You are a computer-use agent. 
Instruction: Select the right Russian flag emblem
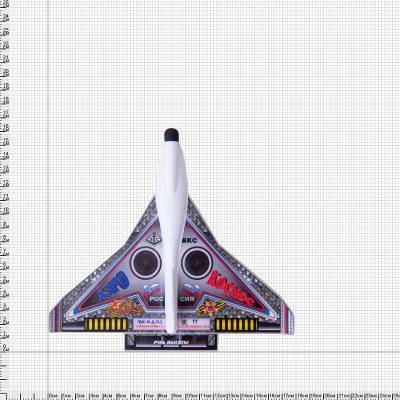pyautogui.click(x=191, y=290)
